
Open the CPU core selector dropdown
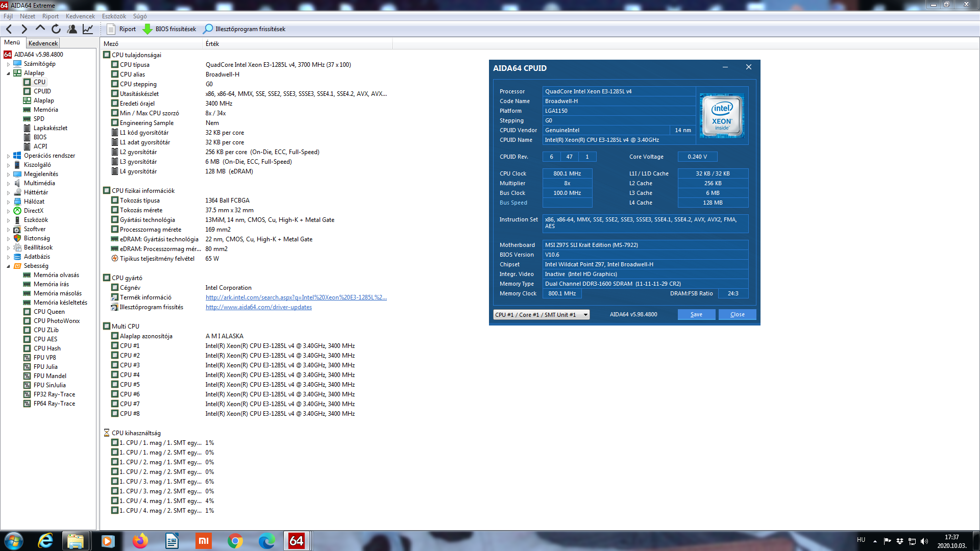click(x=541, y=315)
